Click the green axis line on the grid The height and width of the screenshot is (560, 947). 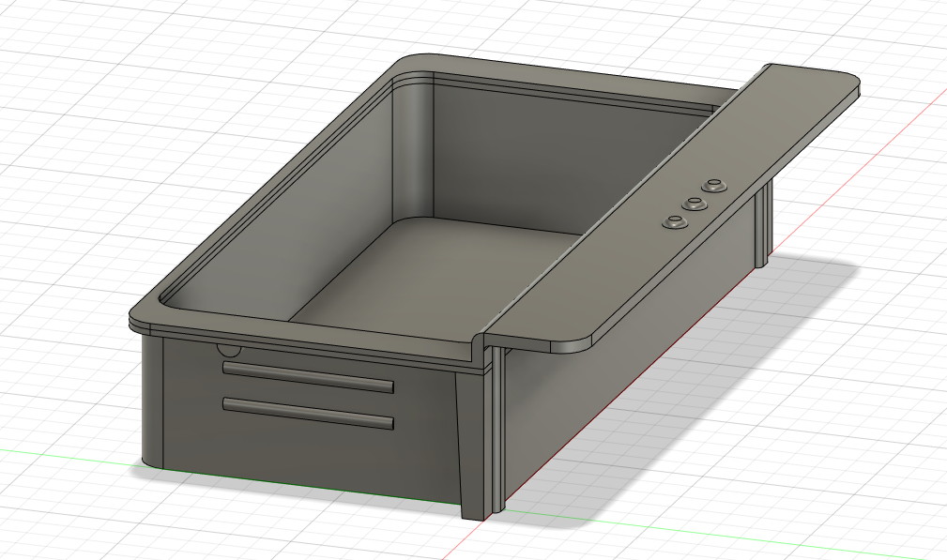pos(67,456)
